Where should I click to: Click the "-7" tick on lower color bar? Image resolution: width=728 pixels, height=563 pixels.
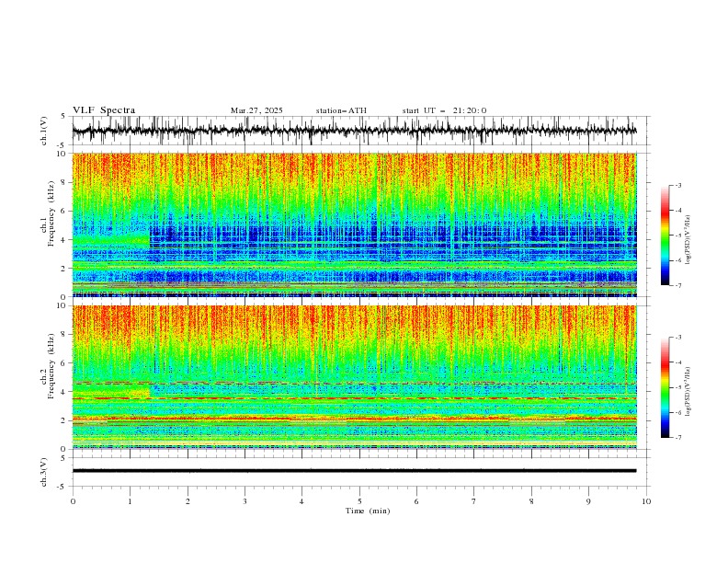click(678, 437)
